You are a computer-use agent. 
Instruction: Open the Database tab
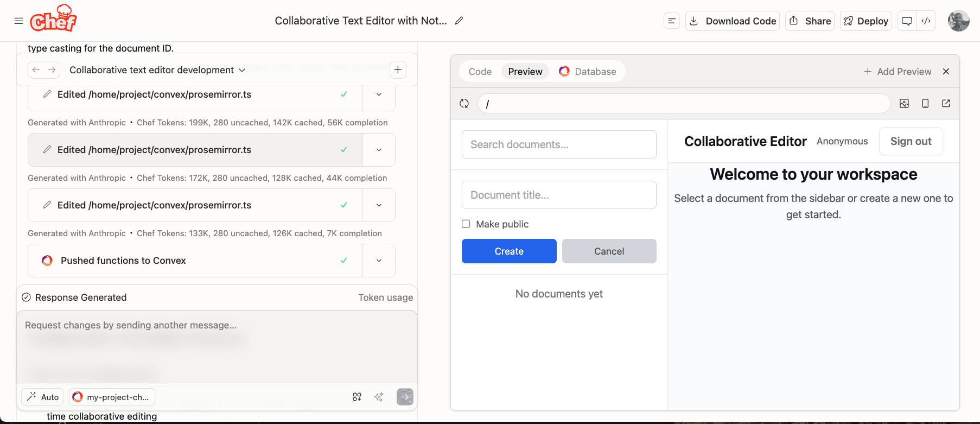click(588, 72)
